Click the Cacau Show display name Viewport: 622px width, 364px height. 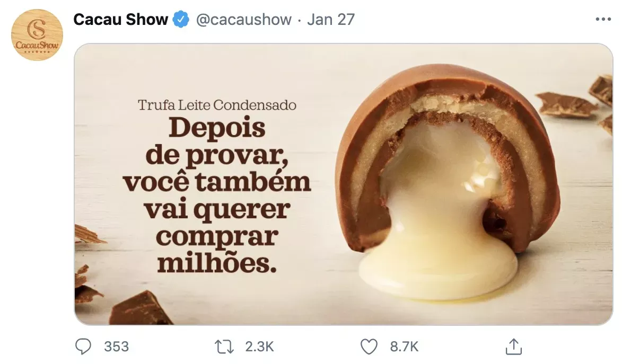click(x=120, y=20)
